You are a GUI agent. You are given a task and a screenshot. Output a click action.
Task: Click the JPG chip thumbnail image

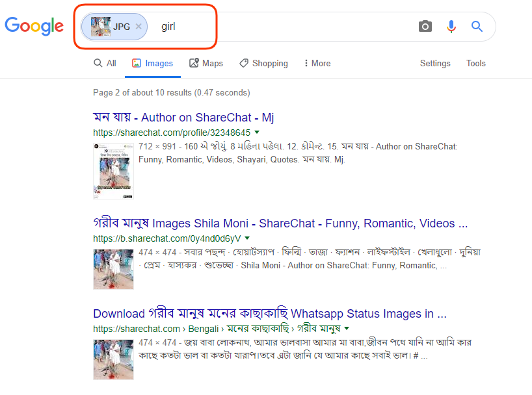100,27
